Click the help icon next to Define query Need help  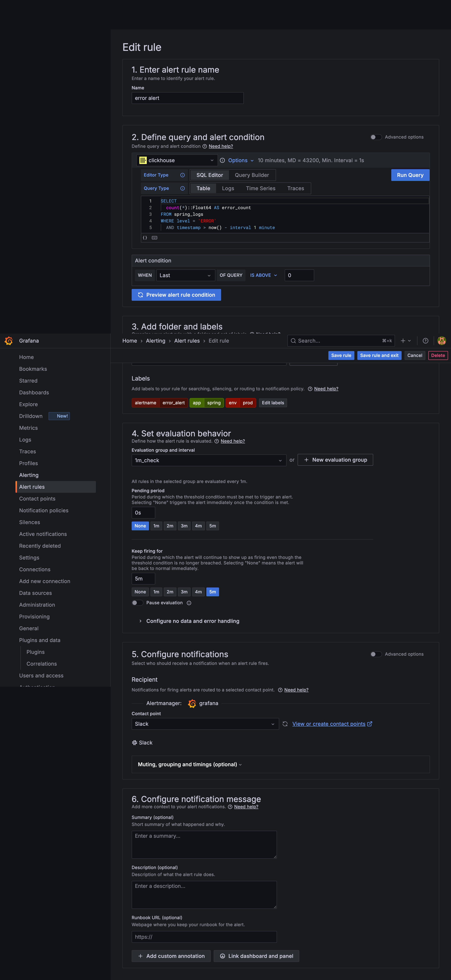pyautogui.click(x=205, y=146)
